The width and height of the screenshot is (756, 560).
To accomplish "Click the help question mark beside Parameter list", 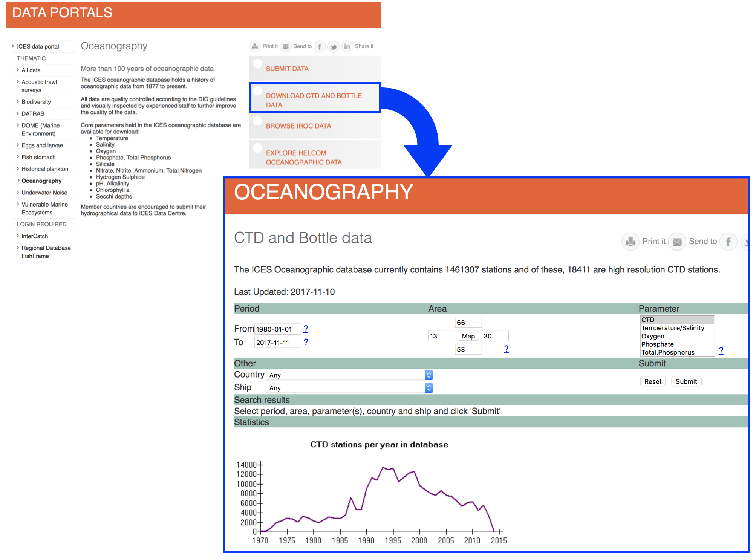I will pyautogui.click(x=721, y=350).
